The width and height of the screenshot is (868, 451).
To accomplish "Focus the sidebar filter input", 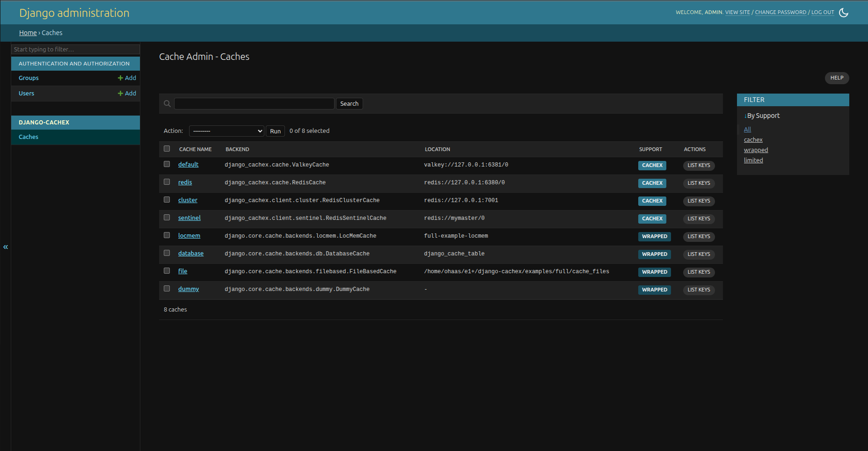I will [75, 49].
